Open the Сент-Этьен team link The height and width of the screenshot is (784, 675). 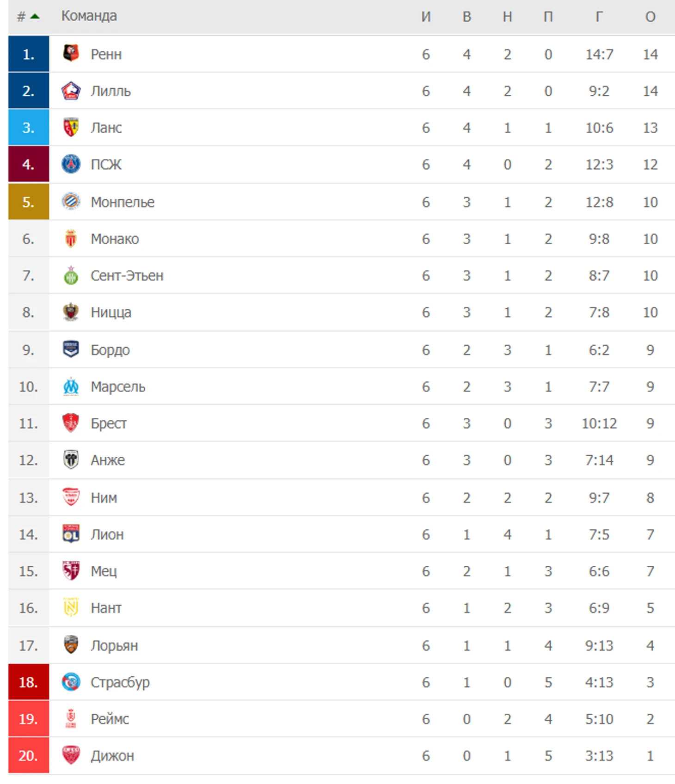click(127, 276)
